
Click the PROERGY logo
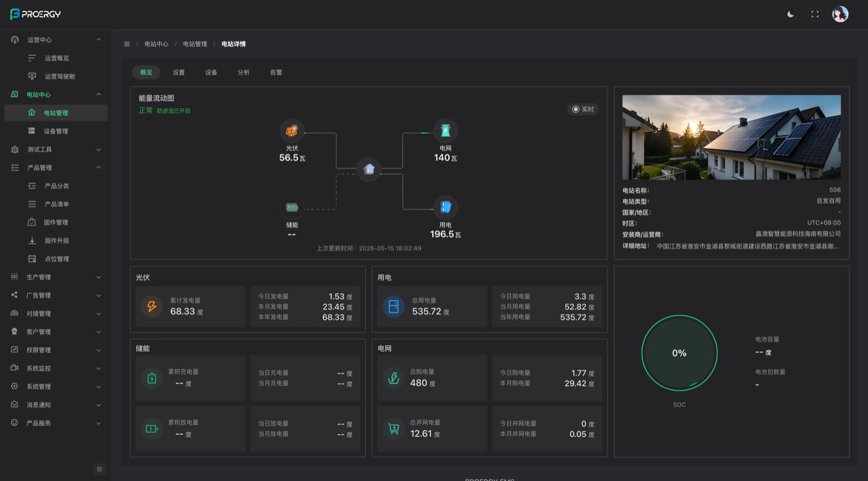point(35,14)
